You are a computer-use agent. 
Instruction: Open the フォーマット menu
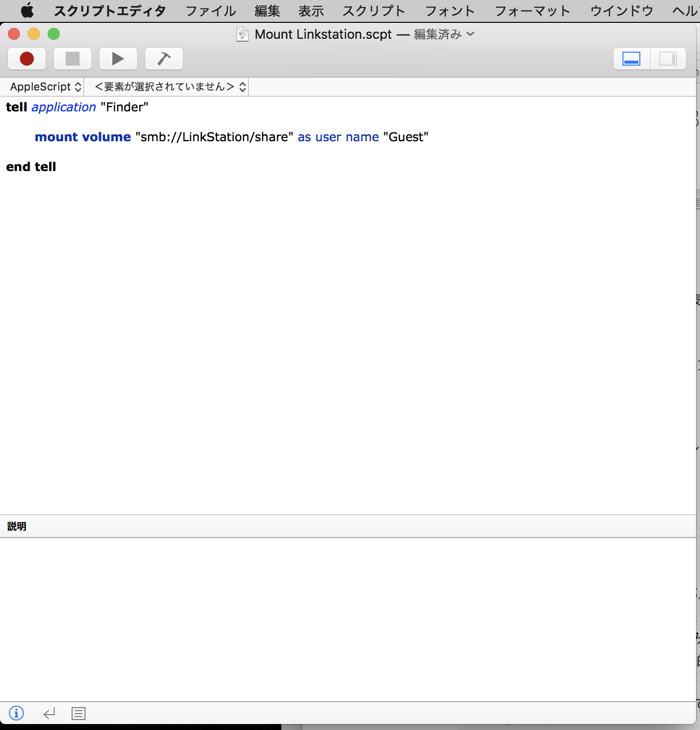coord(532,10)
